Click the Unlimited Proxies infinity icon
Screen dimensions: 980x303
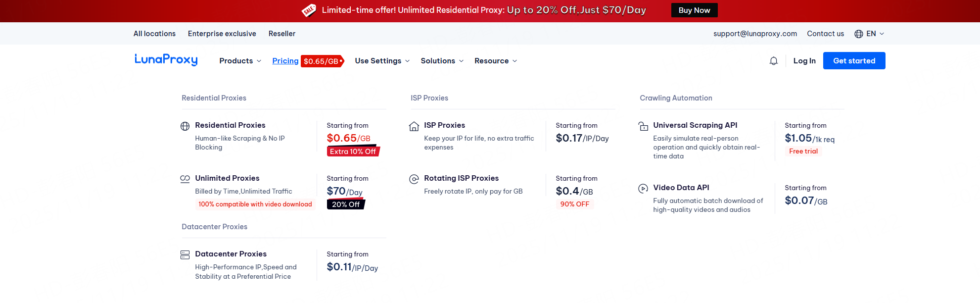[185, 179]
